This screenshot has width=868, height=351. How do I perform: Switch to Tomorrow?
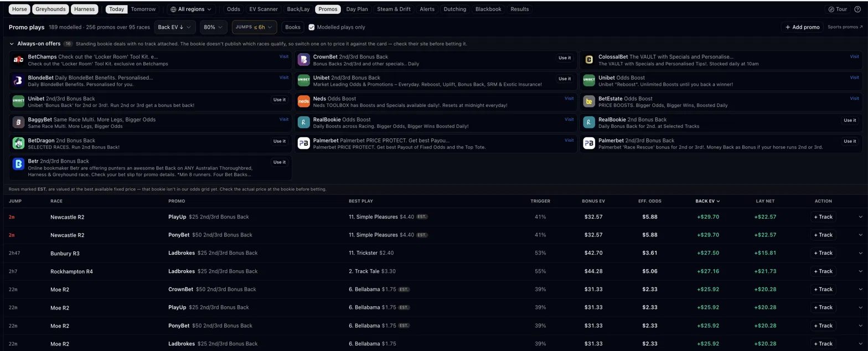pyautogui.click(x=143, y=9)
